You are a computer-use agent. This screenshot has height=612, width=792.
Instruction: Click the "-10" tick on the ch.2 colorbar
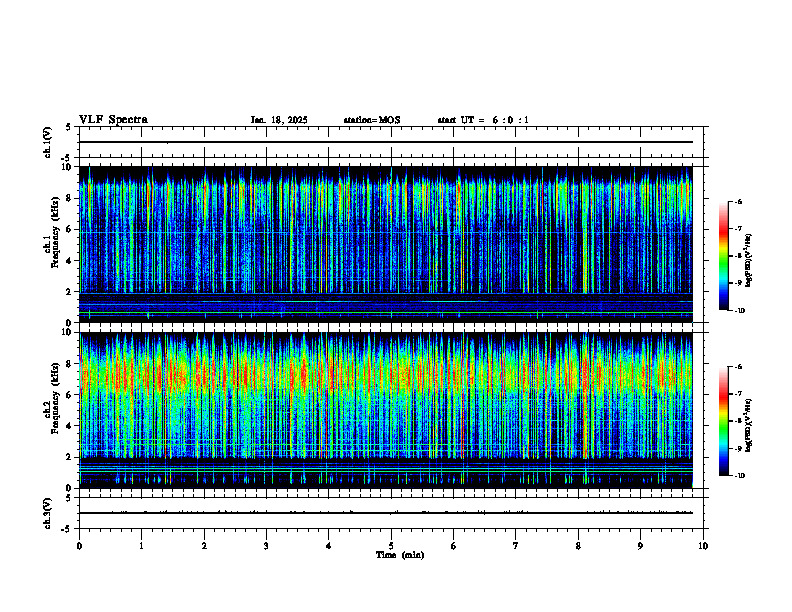coord(739,476)
